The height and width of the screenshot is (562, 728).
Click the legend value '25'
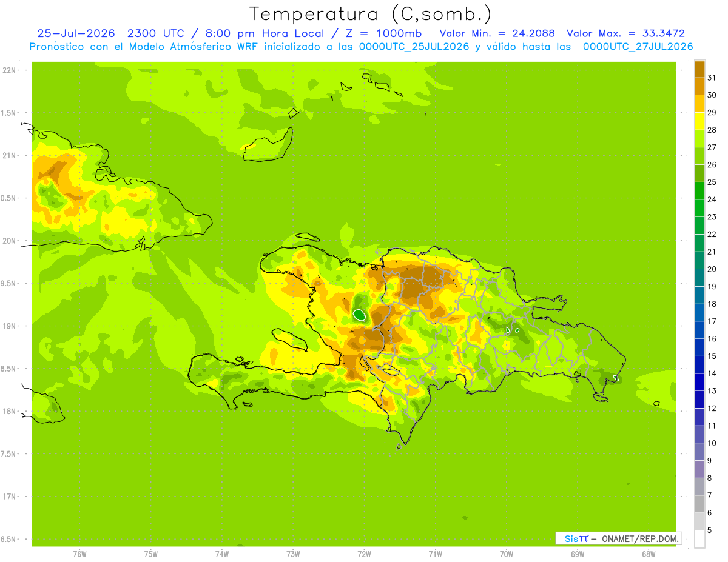(712, 182)
